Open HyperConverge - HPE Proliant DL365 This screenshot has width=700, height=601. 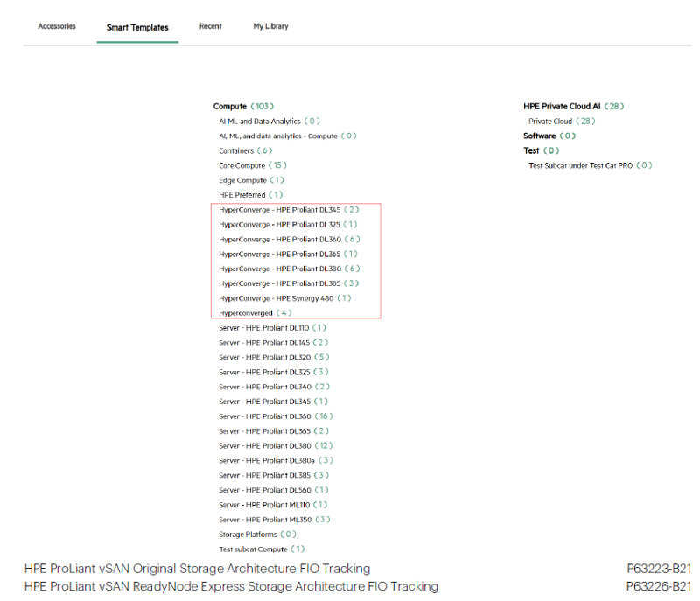point(289,254)
